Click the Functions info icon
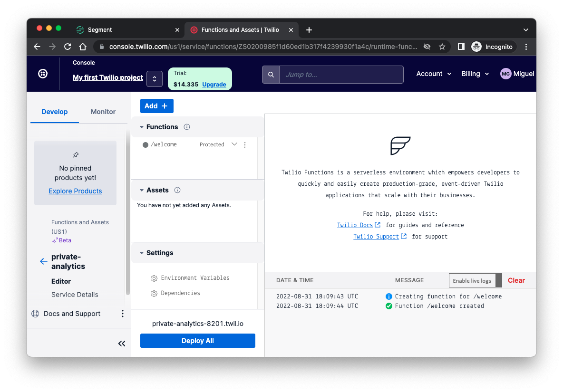Viewport: 563px width, 392px height. (x=187, y=127)
